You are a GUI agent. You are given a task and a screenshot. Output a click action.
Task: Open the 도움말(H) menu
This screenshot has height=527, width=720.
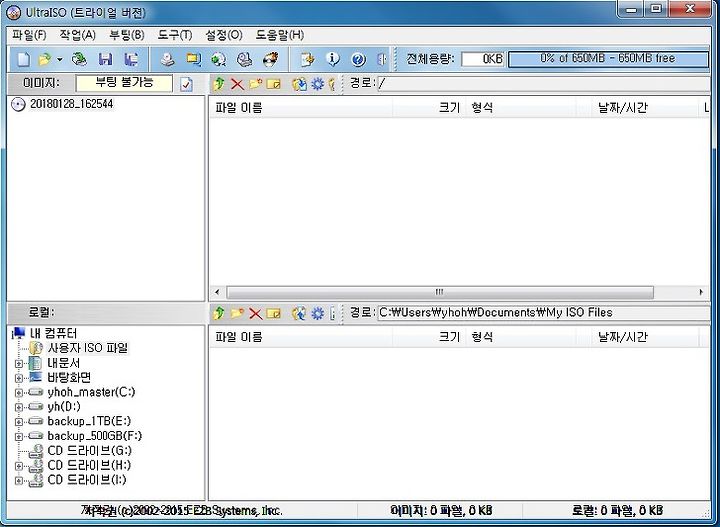[280, 35]
